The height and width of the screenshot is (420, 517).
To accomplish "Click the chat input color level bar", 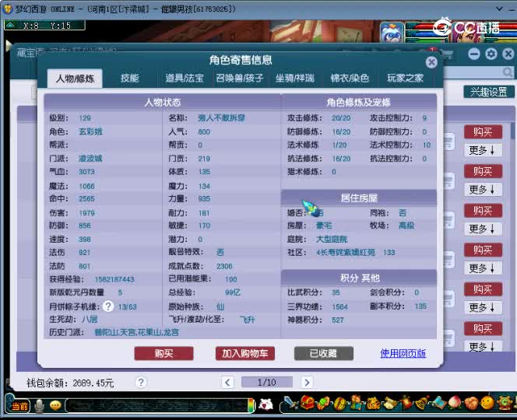I will 251,405.
